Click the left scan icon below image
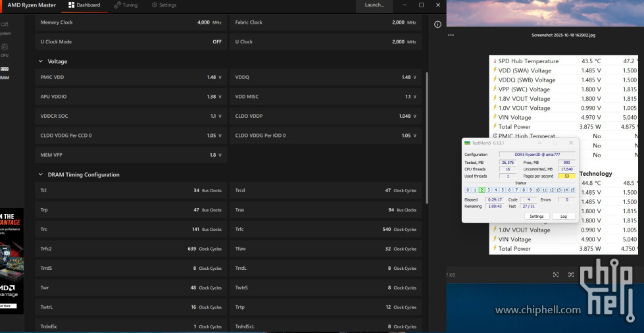The height and width of the screenshot is (333, 644). coord(556,274)
